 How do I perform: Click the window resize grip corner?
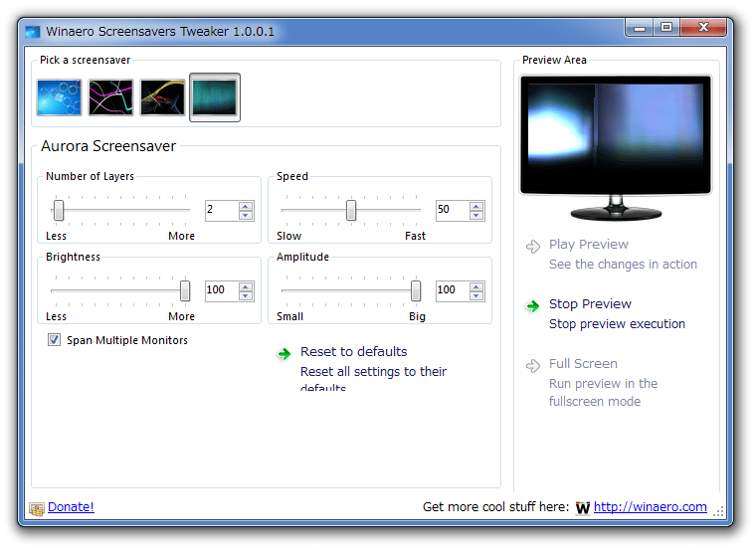(718, 512)
